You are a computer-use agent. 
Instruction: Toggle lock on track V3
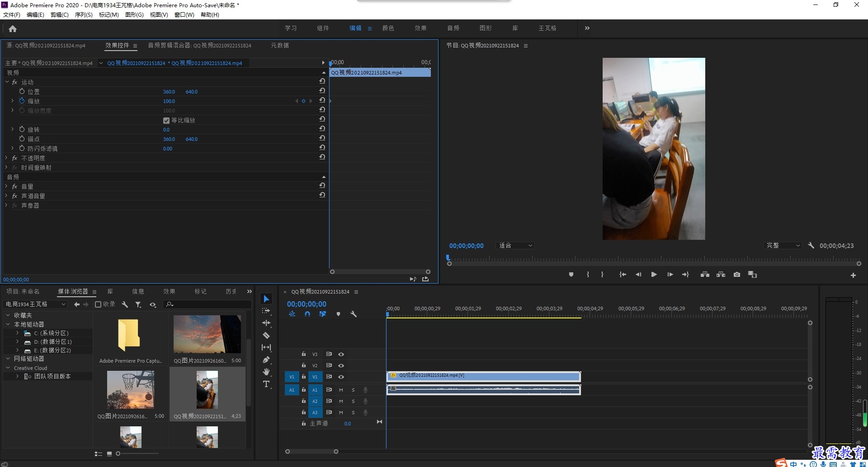click(x=304, y=354)
